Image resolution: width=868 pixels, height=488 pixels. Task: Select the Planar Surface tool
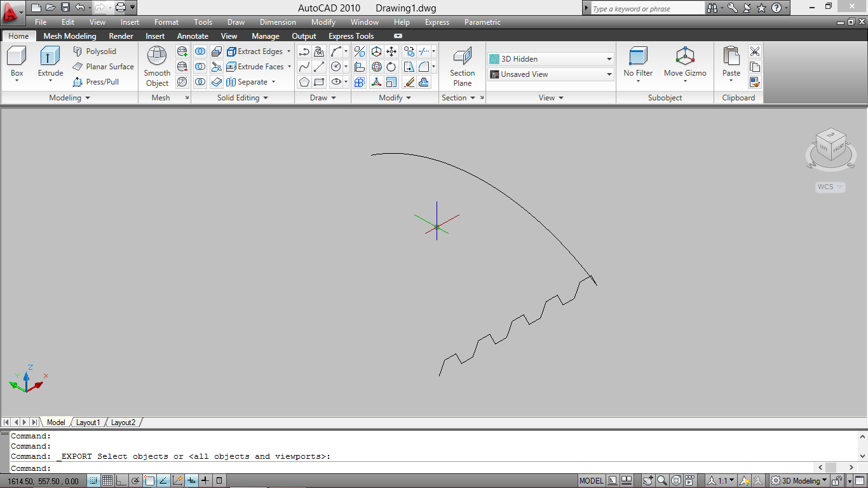pyautogui.click(x=103, y=67)
